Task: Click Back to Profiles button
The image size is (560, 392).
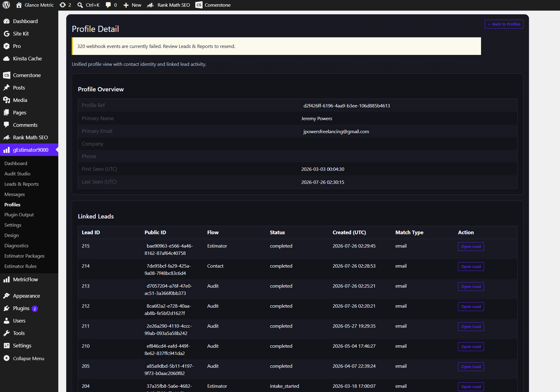Action: (x=504, y=24)
